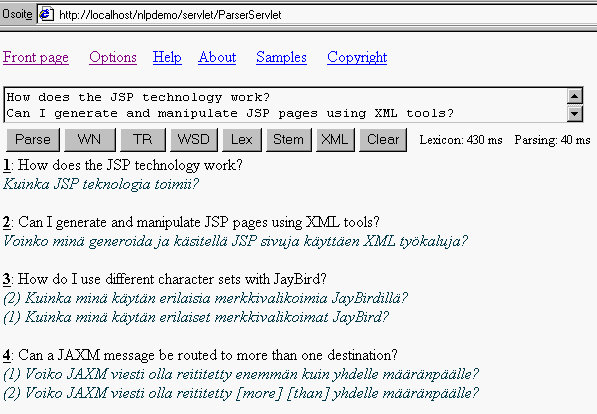Open the Samples link

(281, 58)
